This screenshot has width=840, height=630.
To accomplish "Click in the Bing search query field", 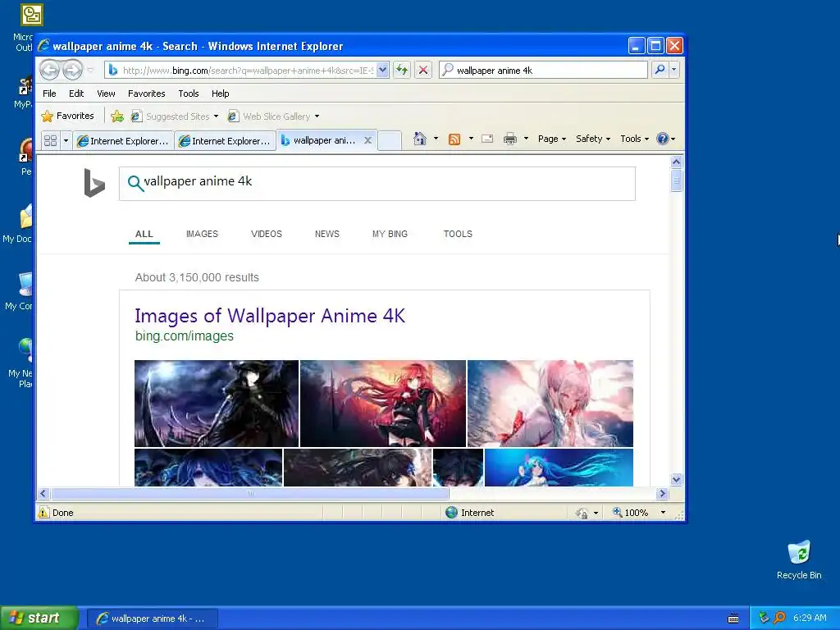I will coord(377,183).
